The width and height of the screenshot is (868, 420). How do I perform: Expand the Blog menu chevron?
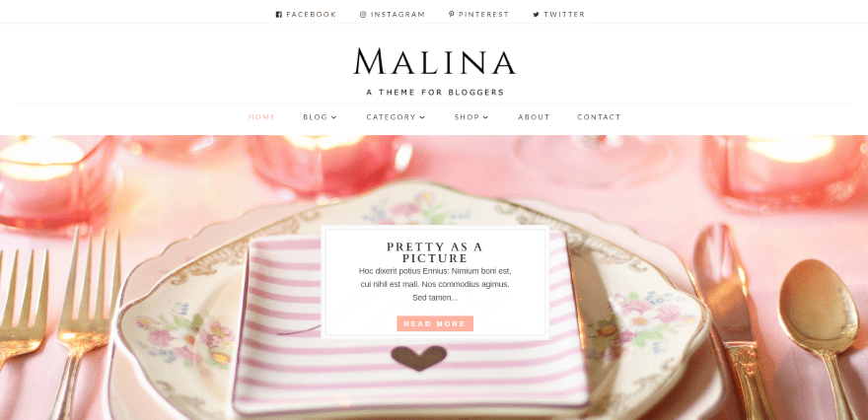(333, 117)
